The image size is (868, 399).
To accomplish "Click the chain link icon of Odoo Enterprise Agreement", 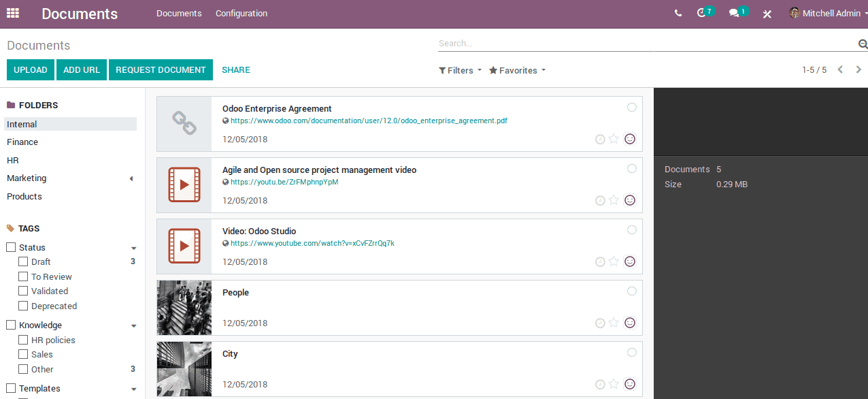I will tap(184, 124).
